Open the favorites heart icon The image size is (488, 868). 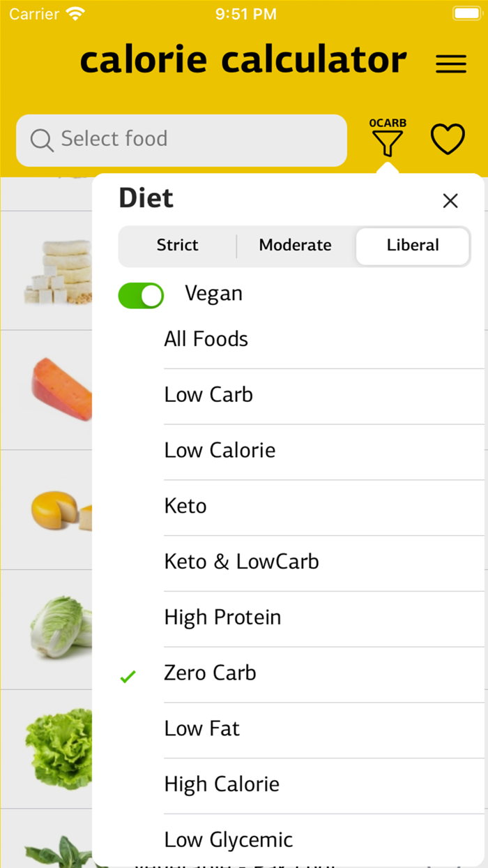pos(448,138)
